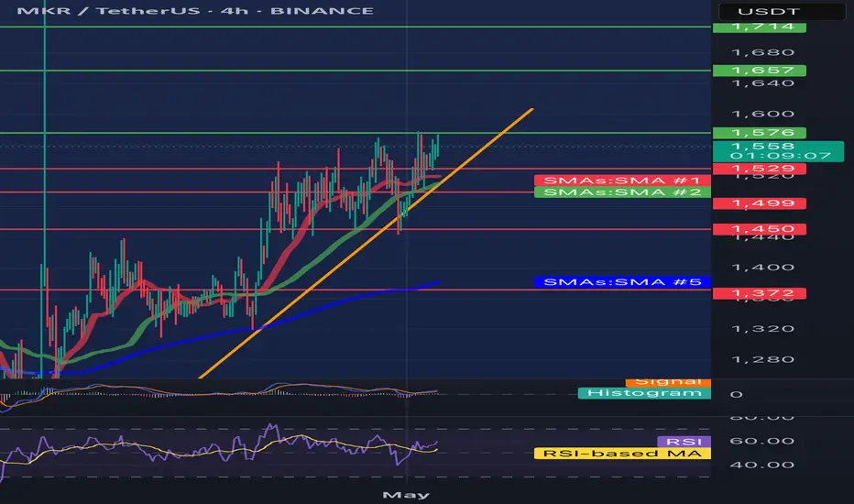Click the 60.00 RSI scale value
Screen dimensions: 854x504
[x=761, y=441]
